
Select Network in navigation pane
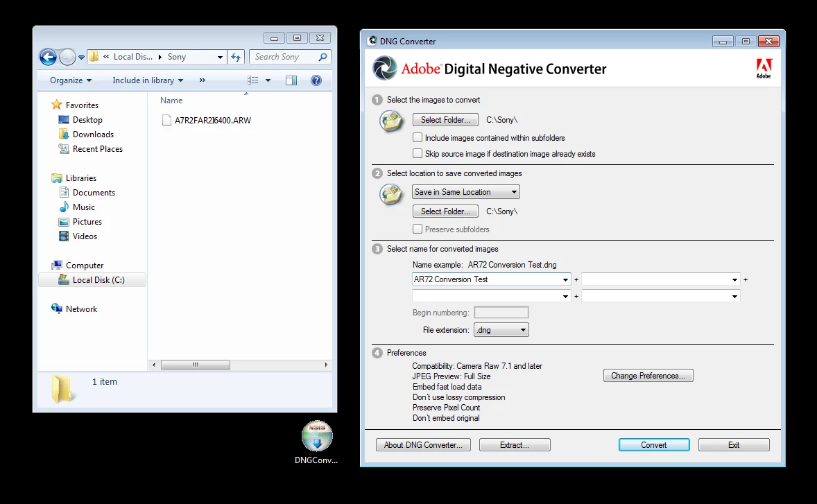point(81,309)
